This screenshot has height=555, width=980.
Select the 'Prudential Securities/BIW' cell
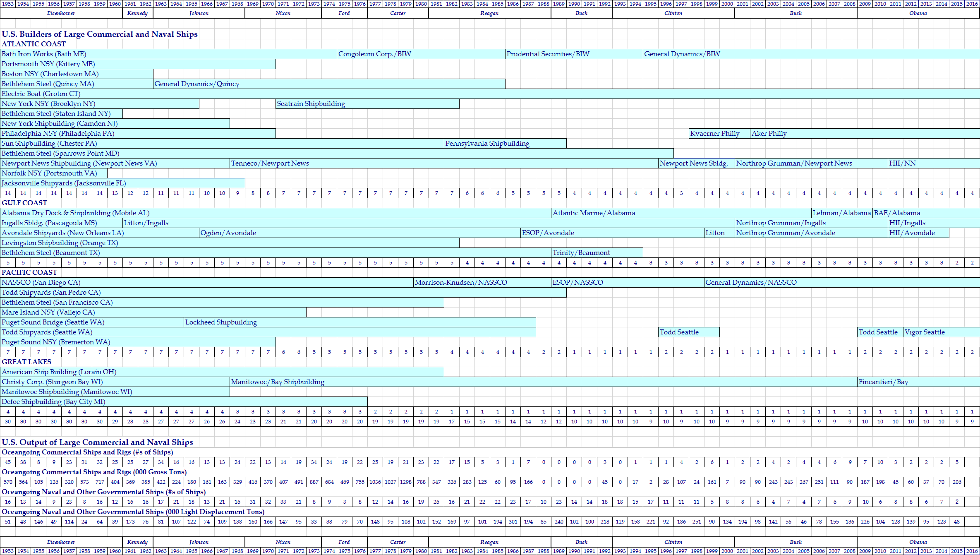[x=574, y=54]
